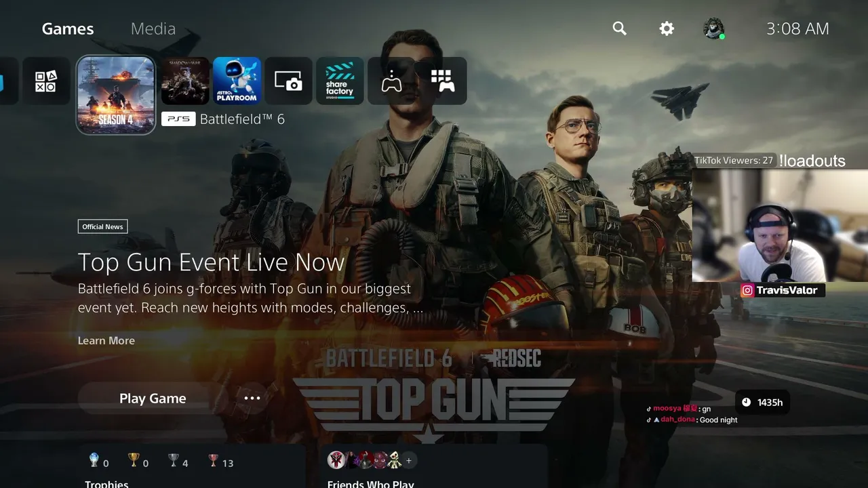Click the clock icon in the playtime badge
The image size is (868, 488).
(x=747, y=403)
